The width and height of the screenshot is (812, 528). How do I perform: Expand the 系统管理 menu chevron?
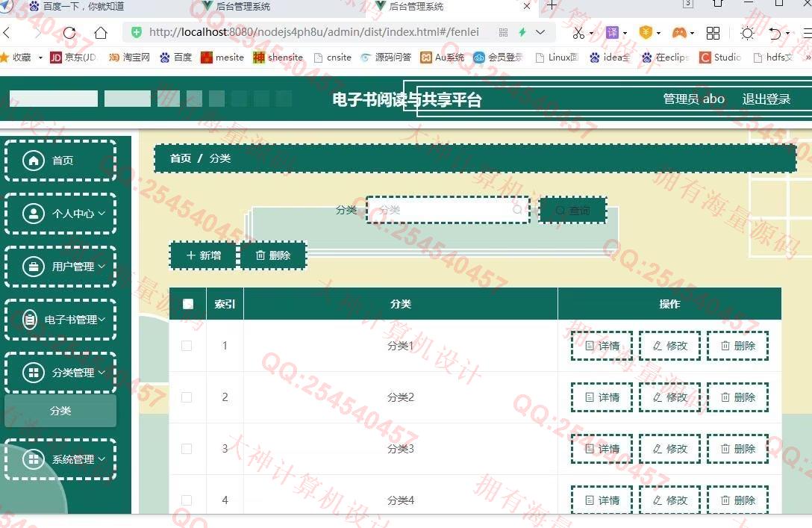click(101, 459)
